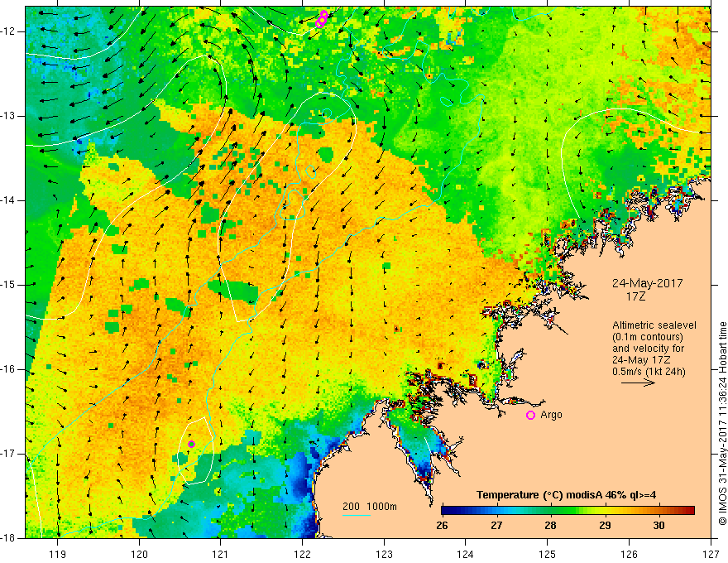
Task: Click the Altimetric sealevel caption text
Action: click(654, 325)
